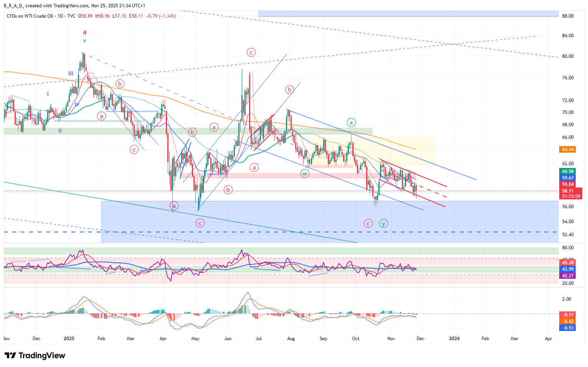Click the red wave 4 label
The width and height of the screenshot is (588, 367).
pyautogui.click(x=85, y=33)
